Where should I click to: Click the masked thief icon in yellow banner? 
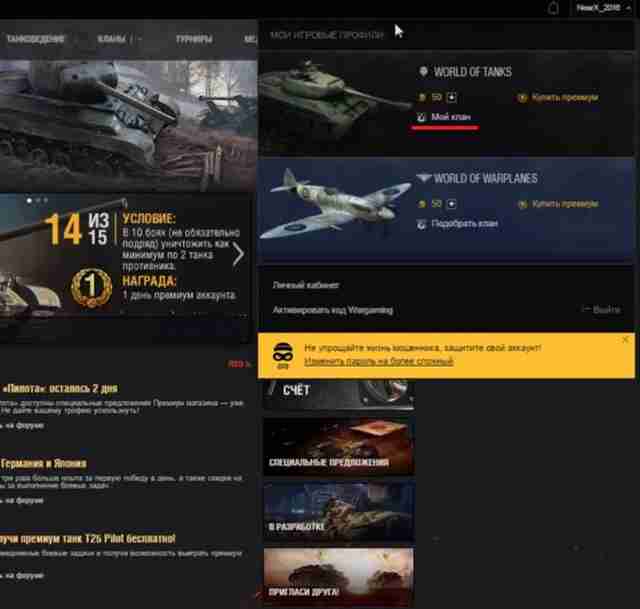pos(283,355)
